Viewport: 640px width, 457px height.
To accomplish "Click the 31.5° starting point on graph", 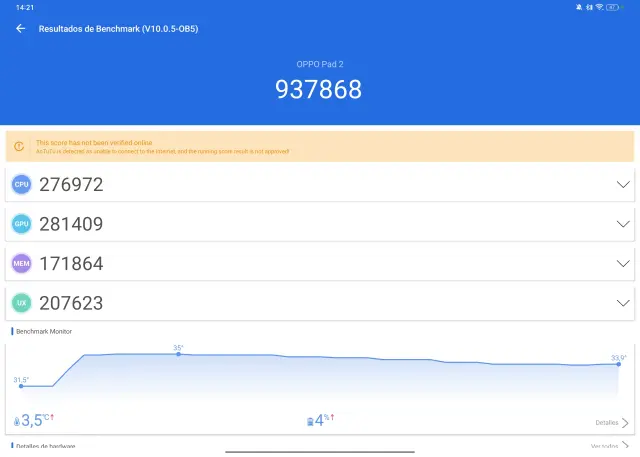I will pos(21,386).
